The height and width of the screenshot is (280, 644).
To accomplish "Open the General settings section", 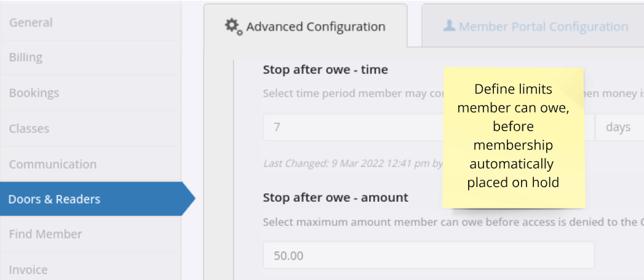I will coord(90,22).
